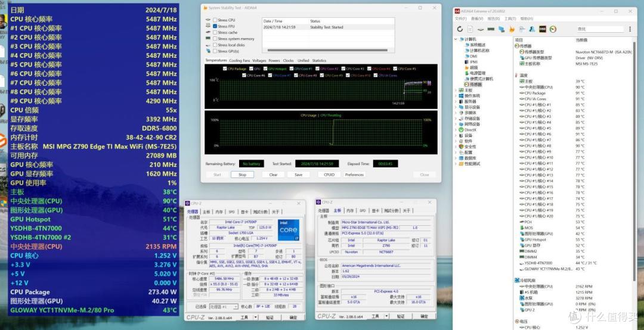644x330 pixels.
Task: Click the blue monitor diagnostics icon in AIDA64 toolbar
Action: pyautogui.click(x=501, y=29)
